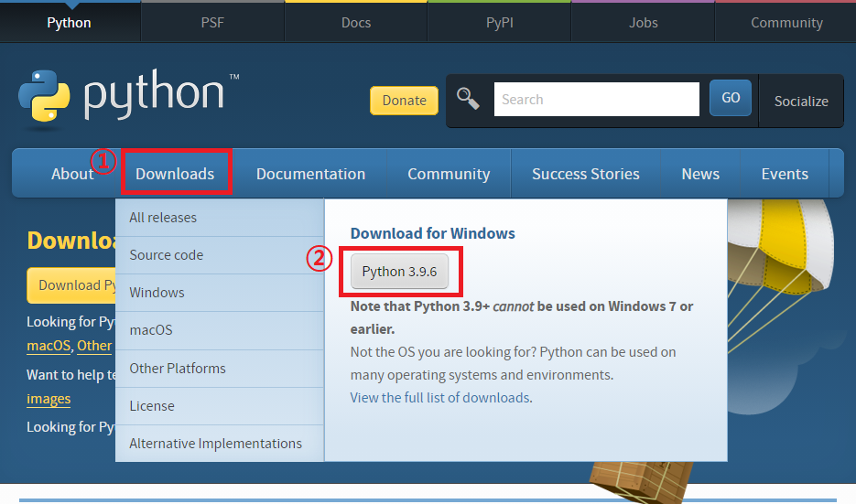Open the PSF tab in top bar
Viewport: 856px width, 504px height.
coord(212,22)
